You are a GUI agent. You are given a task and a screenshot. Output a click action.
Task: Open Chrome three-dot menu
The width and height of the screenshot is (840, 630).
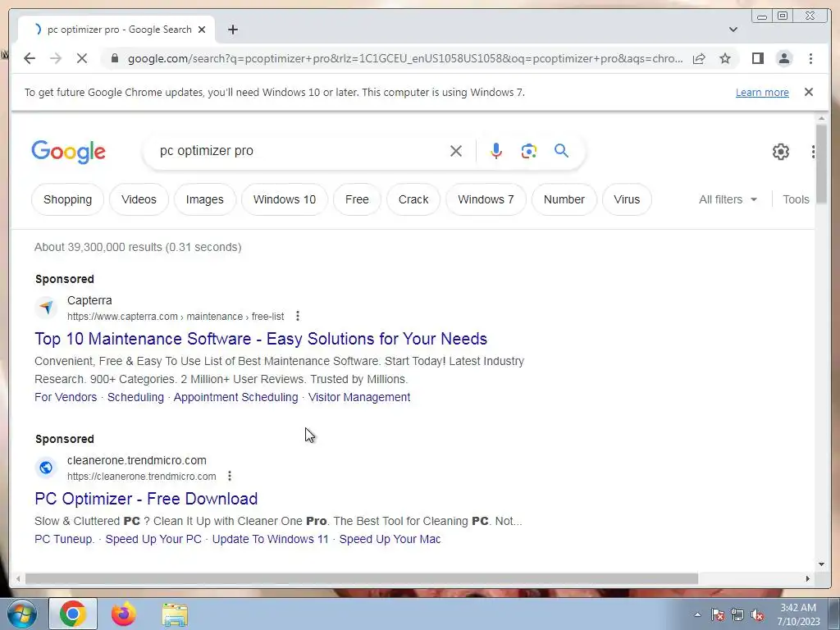[810, 58]
